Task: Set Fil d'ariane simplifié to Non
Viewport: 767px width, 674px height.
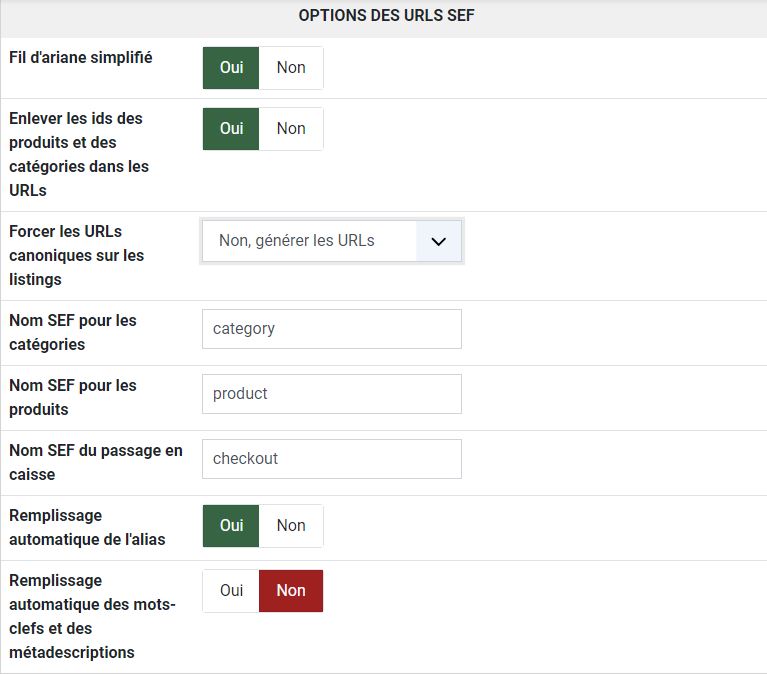Action: point(291,68)
